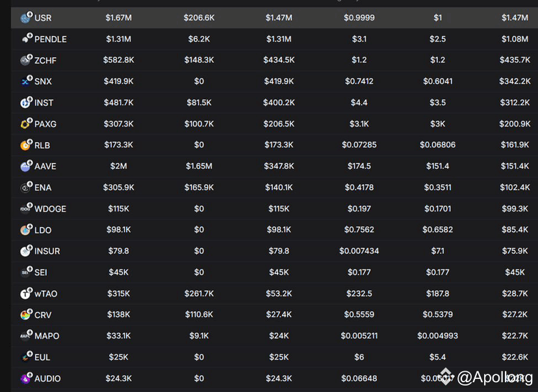
Task: Select the AAVE token icon
Action: click(x=26, y=166)
